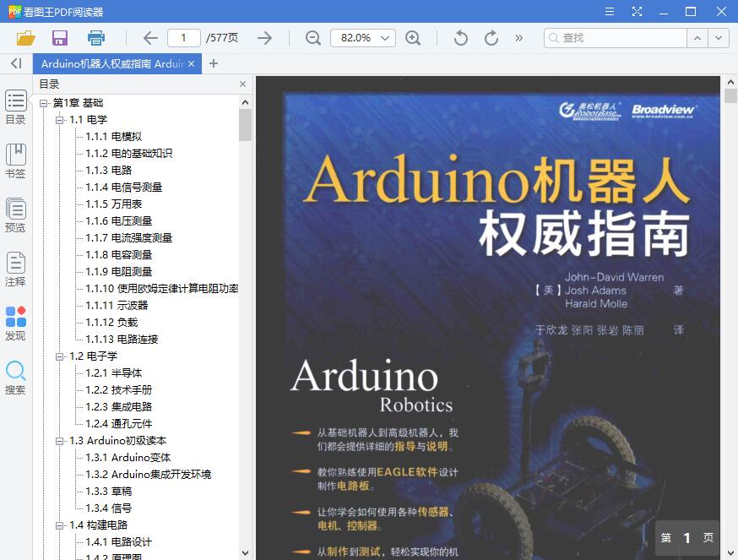Open the 预览 (preview) sidebar panel
The image size is (738, 560).
pyautogui.click(x=15, y=215)
